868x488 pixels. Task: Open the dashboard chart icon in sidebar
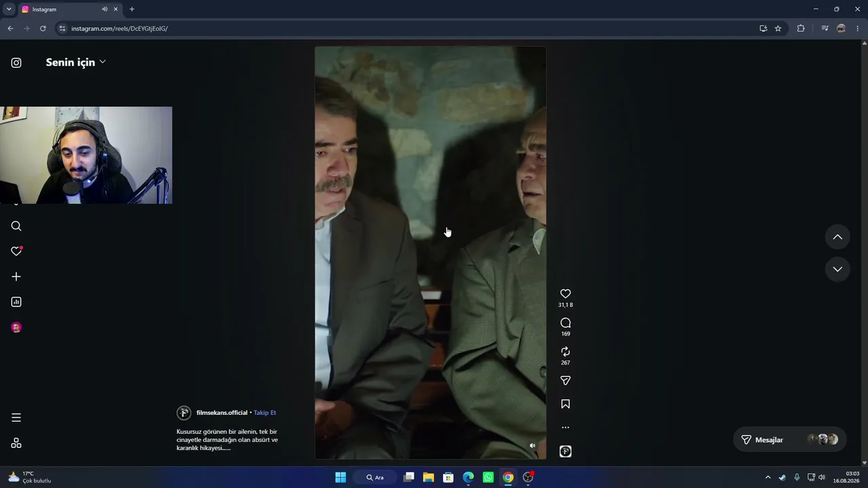click(x=16, y=302)
